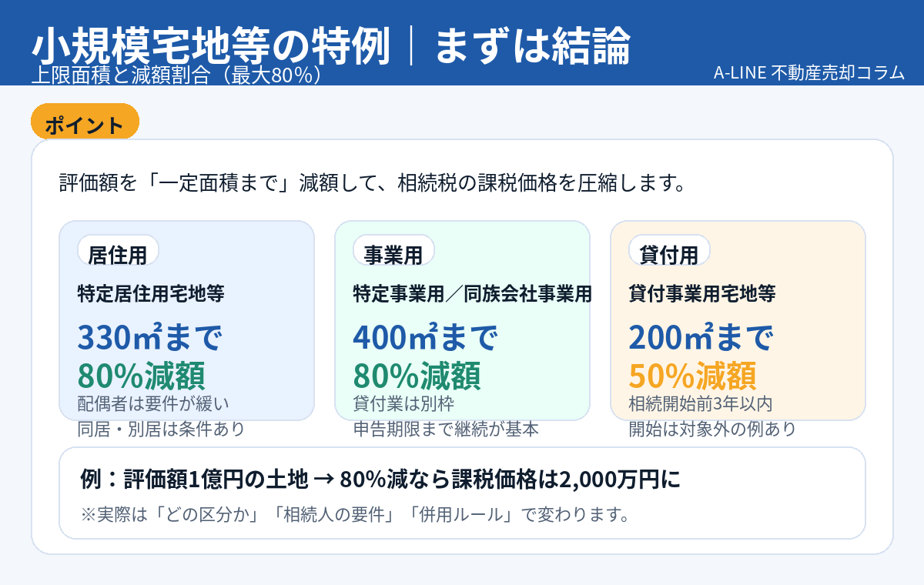Click the 配偶者は要件が緩い note
This screenshot has height=585, width=924.
point(153,403)
